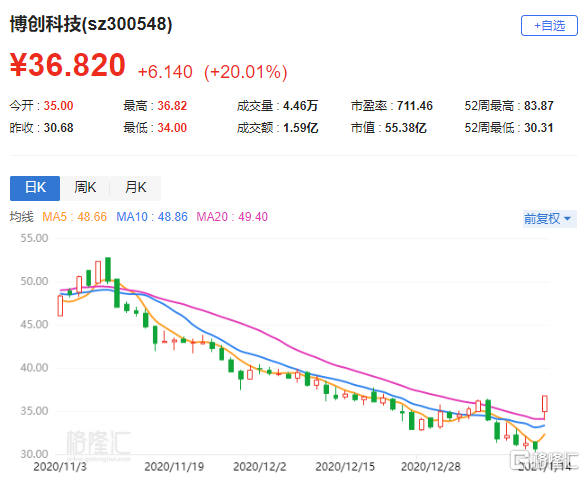585x477 pixels.
Task: Click the 55.00 price axis label
Action: [34, 238]
